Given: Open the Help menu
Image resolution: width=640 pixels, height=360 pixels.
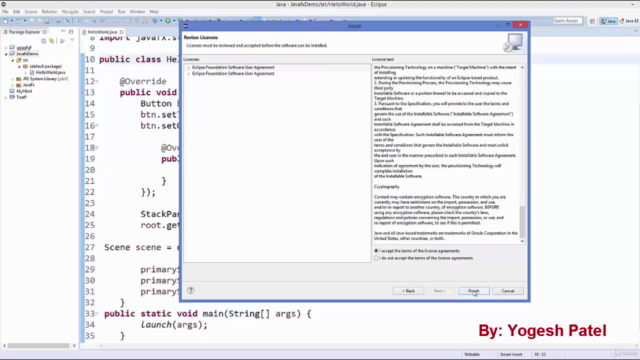Looking at the screenshot, I should click(x=154, y=12).
